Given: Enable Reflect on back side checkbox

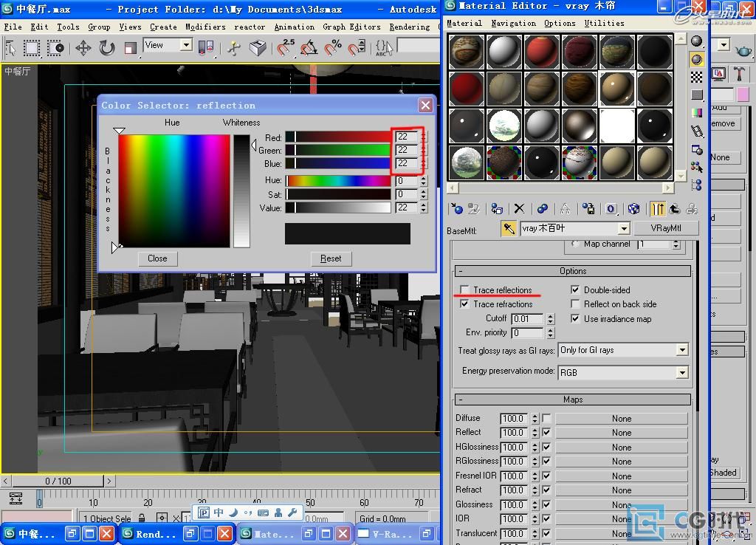Looking at the screenshot, I should [x=574, y=304].
